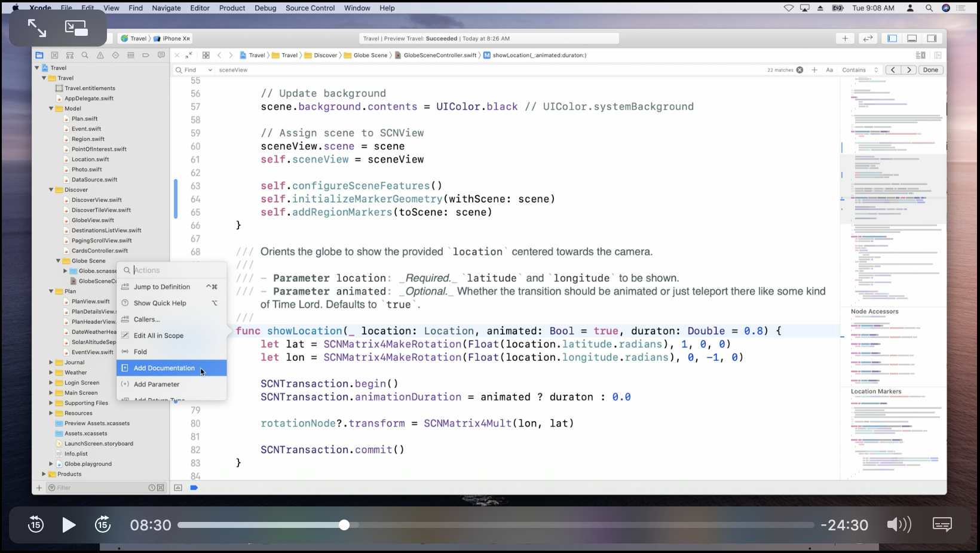Screen dimensions: 980x553
Task: Click the iPhone XR scheme destination
Action: click(x=172, y=38)
